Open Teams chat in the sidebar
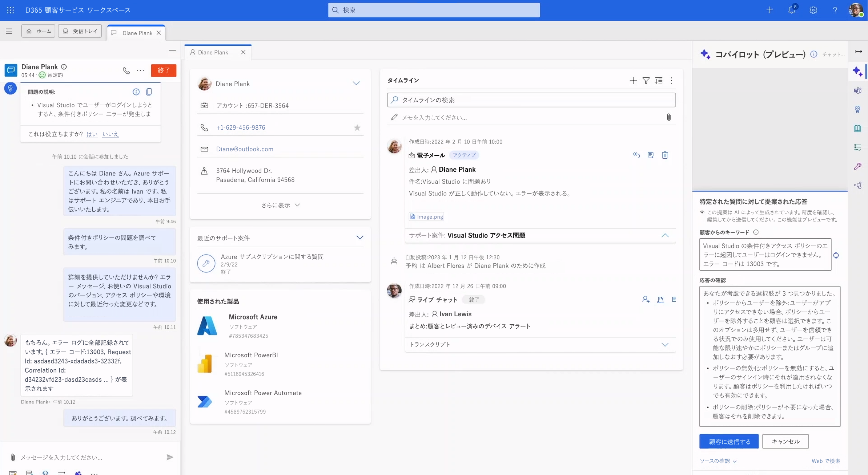 (857, 90)
